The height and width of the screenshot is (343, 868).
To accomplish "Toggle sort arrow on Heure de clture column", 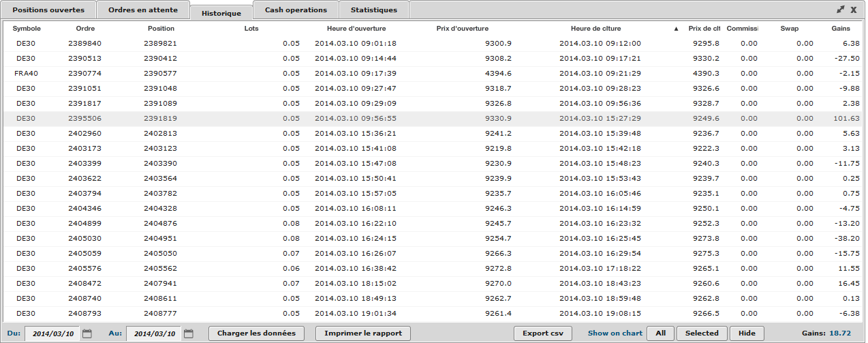I will coord(676,29).
